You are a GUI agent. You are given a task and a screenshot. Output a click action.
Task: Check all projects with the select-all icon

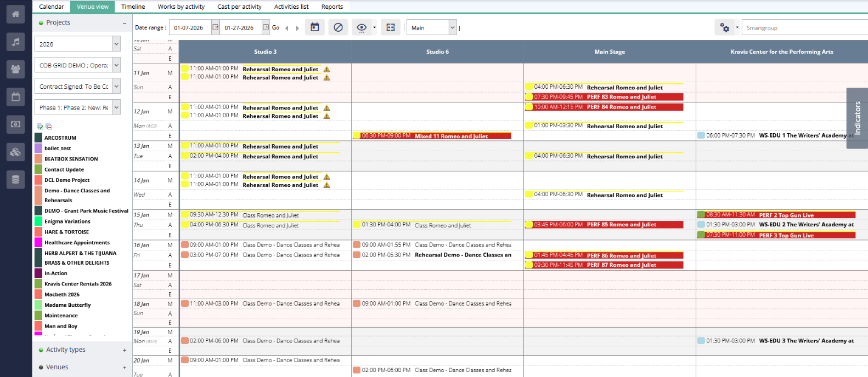40,126
